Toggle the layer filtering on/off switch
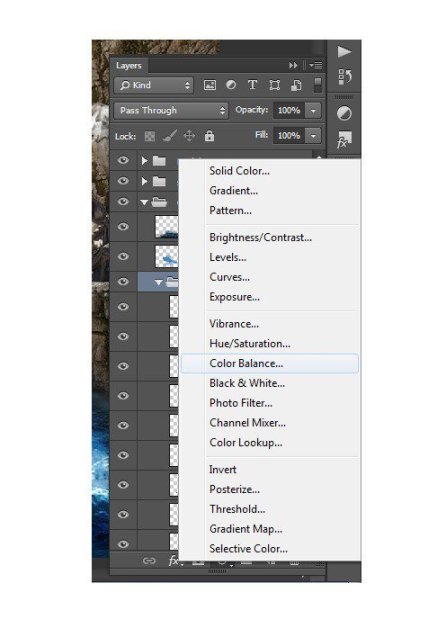Image resolution: width=428 pixels, height=637 pixels. (x=318, y=85)
